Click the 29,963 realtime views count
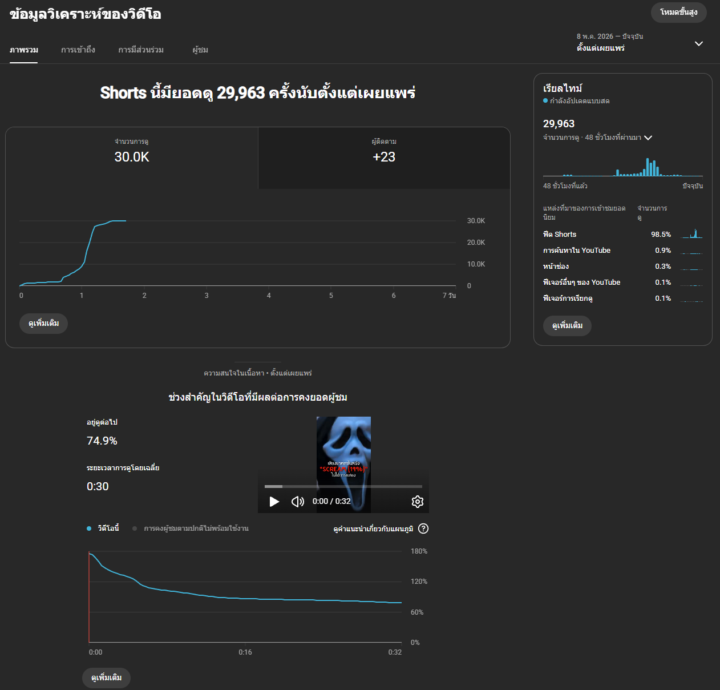Image resolution: width=720 pixels, height=690 pixels. tap(559, 123)
